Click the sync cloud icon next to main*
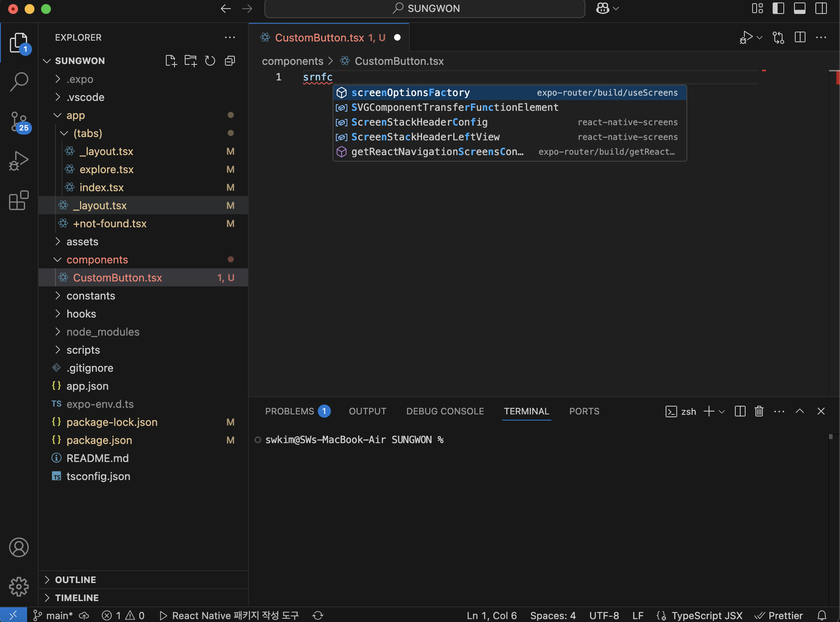Viewport: 840px width, 622px height. coord(84,615)
